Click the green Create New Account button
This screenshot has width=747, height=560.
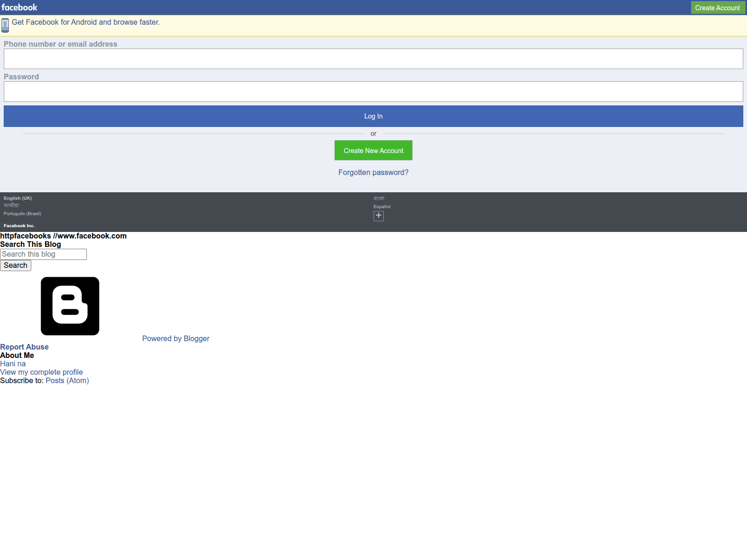pos(373,150)
